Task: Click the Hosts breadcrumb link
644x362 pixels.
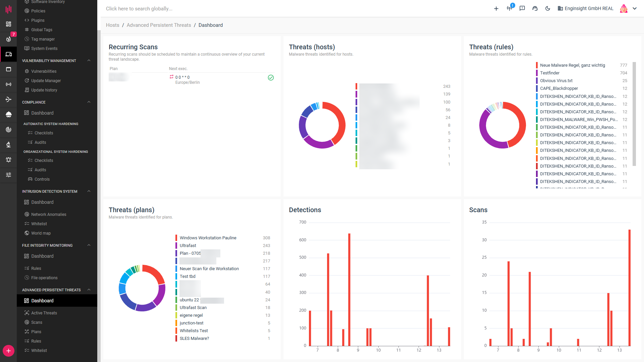Action: click(x=112, y=25)
